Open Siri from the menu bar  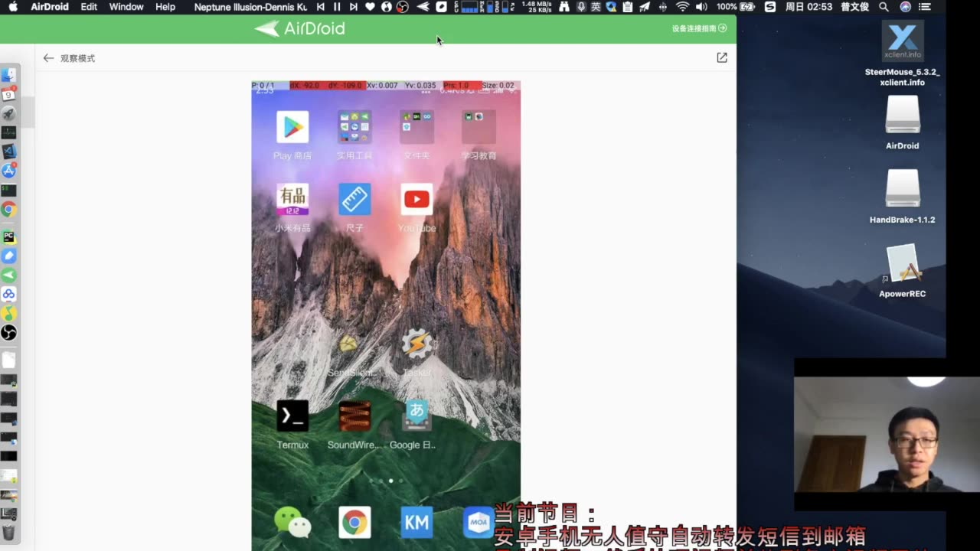(906, 7)
